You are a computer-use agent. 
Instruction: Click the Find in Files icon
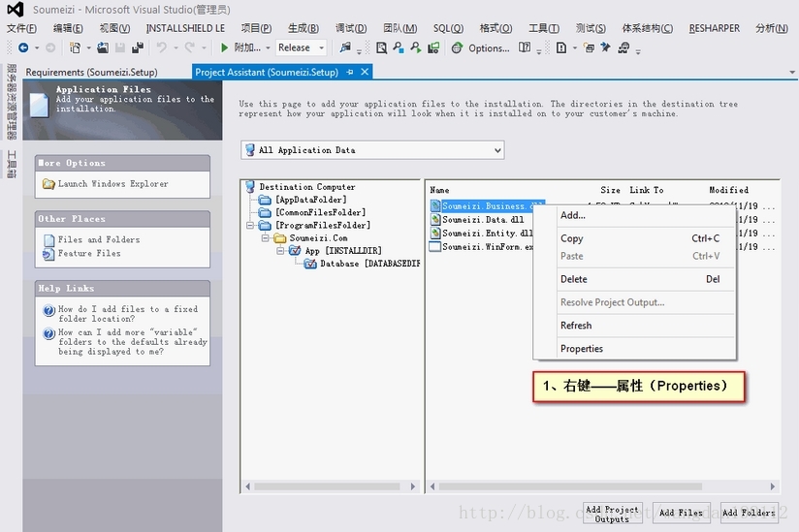tap(381, 47)
